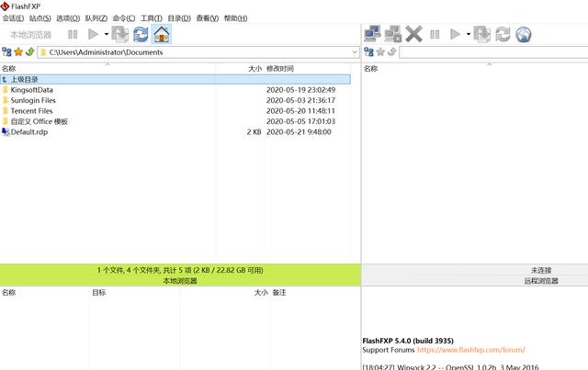Click queue 大小 column header
Viewport: 588px width, 370px height.
261,292
